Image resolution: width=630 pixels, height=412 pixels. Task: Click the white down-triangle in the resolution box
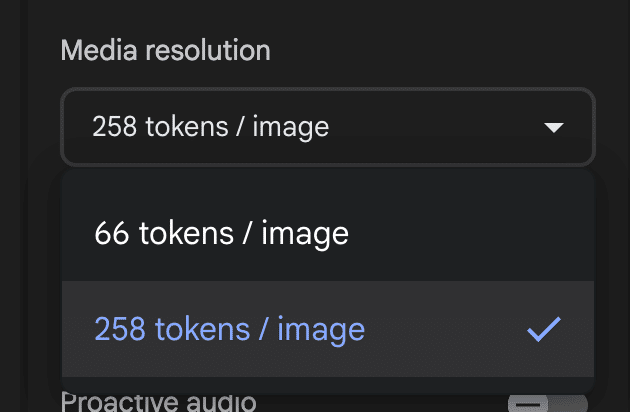[x=552, y=128]
